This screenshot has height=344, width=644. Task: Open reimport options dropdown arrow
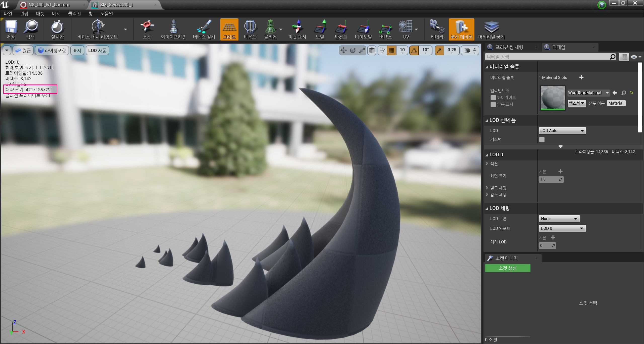click(x=126, y=29)
